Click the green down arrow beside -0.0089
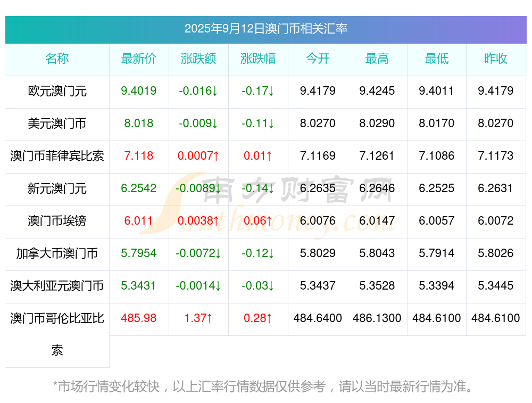 pyautogui.click(x=218, y=189)
